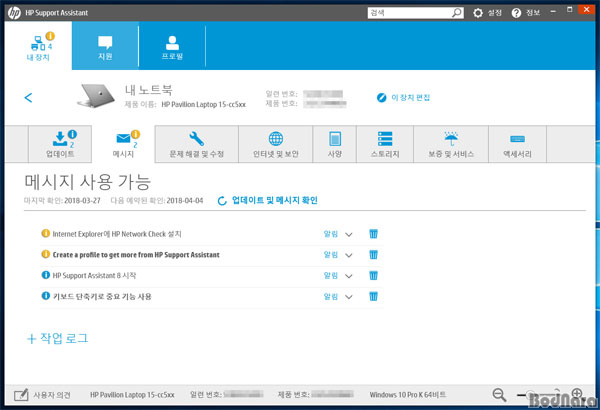Click the laptop device thumbnail
The height and width of the screenshot is (410, 600).
tap(96, 96)
